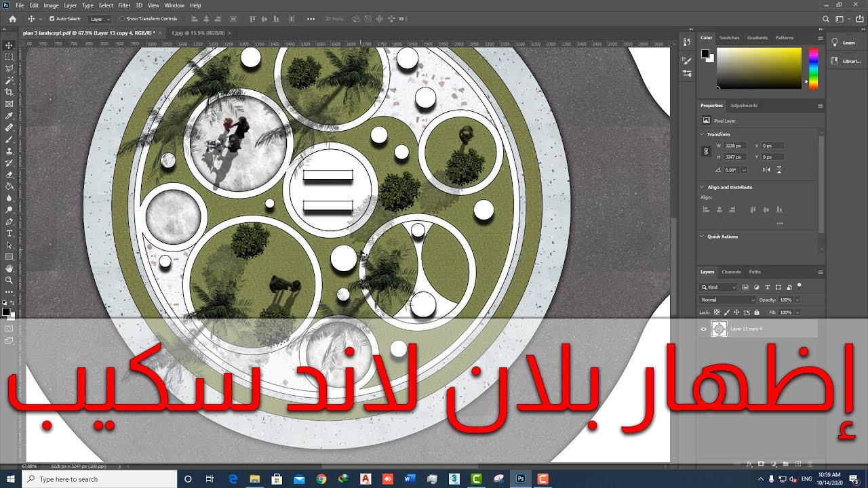Screen dimensions: 868x488
Task: Toggle lock all padlock icon
Action: [x=757, y=312]
